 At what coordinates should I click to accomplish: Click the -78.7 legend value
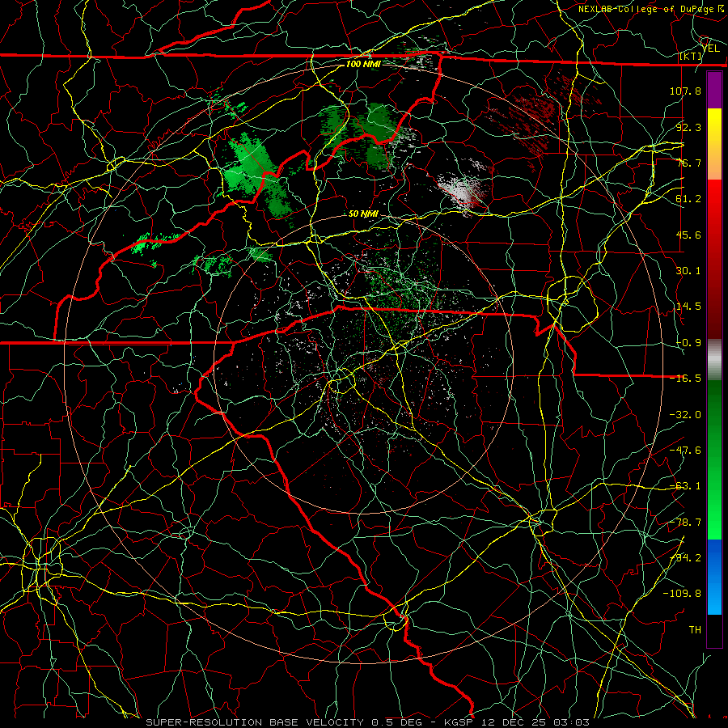point(685,523)
